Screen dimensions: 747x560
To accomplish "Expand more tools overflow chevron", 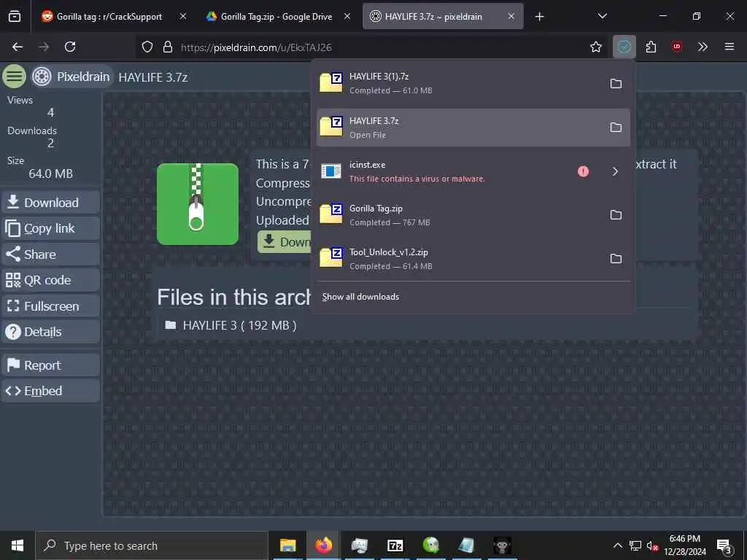I will point(703,47).
